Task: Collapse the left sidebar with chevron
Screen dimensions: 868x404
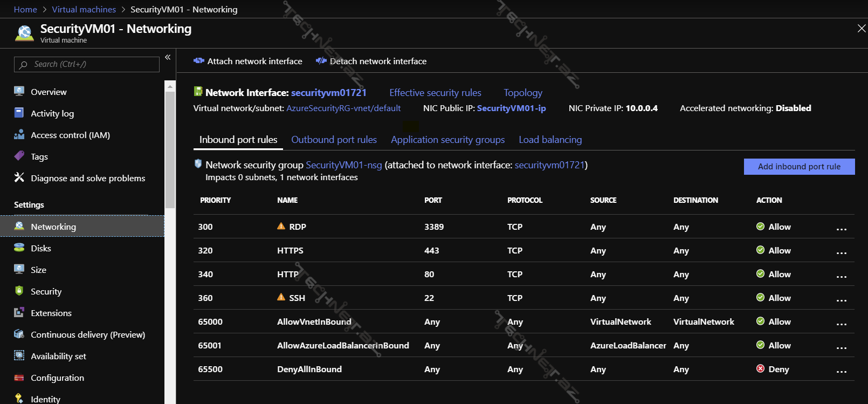Action: click(168, 57)
